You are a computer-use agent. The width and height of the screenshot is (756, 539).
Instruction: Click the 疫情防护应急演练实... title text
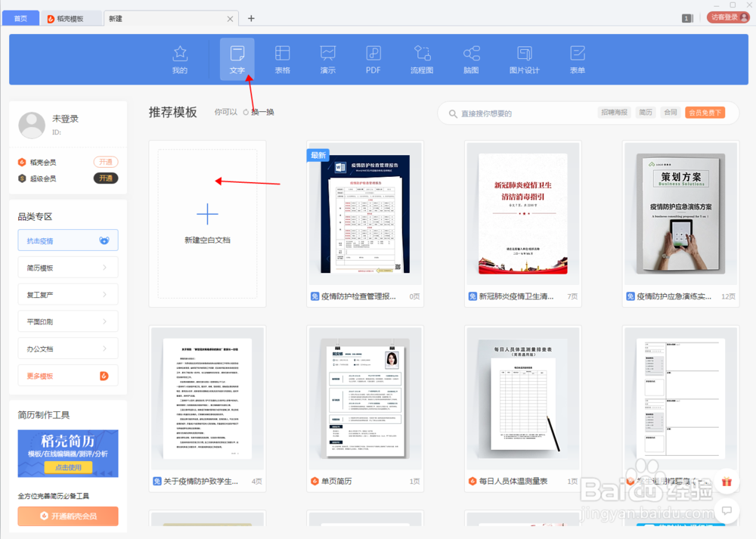click(674, 296)
